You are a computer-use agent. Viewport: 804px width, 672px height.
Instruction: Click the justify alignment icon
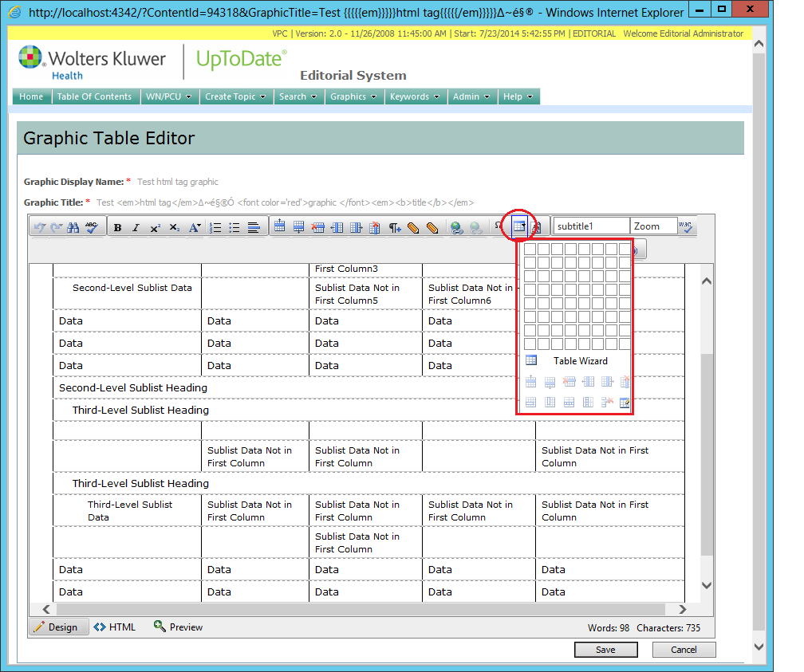tap(254, 228)
